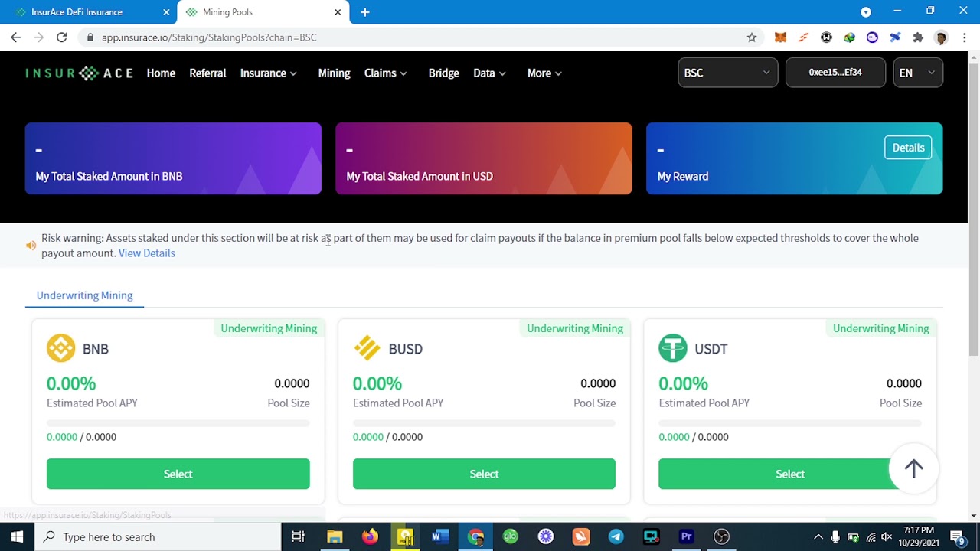Click the scroll-to-top arrow button
This screenshot has height=551, width=980.
point(913,468)
